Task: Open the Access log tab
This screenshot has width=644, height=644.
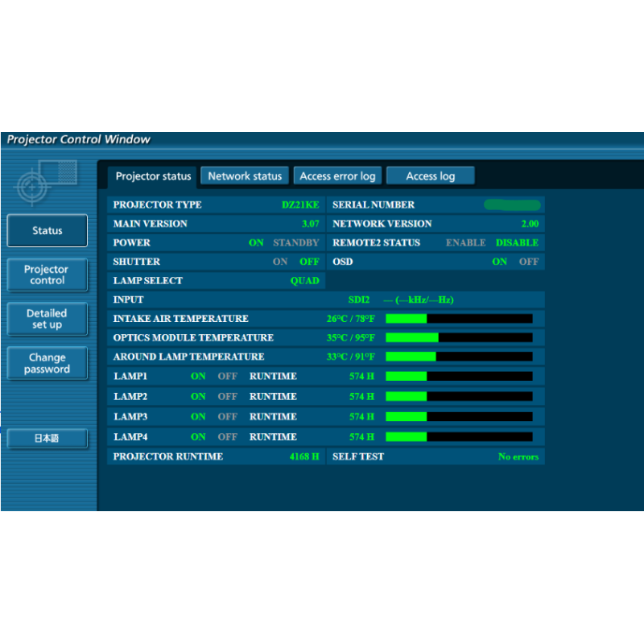Action: click(x=431, y=176)
